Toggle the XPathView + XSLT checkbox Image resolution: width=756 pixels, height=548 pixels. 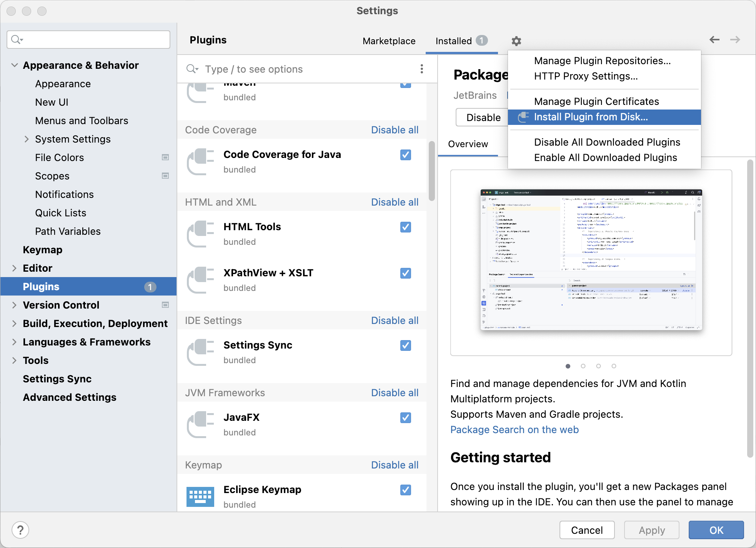tap(406, 273)
